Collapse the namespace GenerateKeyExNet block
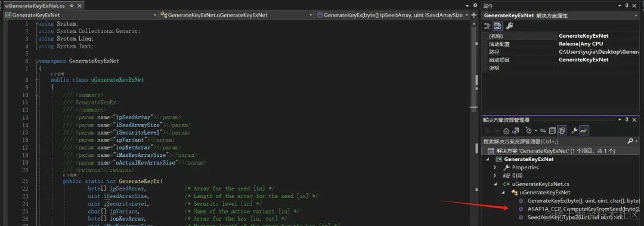644x226 pixels. point(36,61)
